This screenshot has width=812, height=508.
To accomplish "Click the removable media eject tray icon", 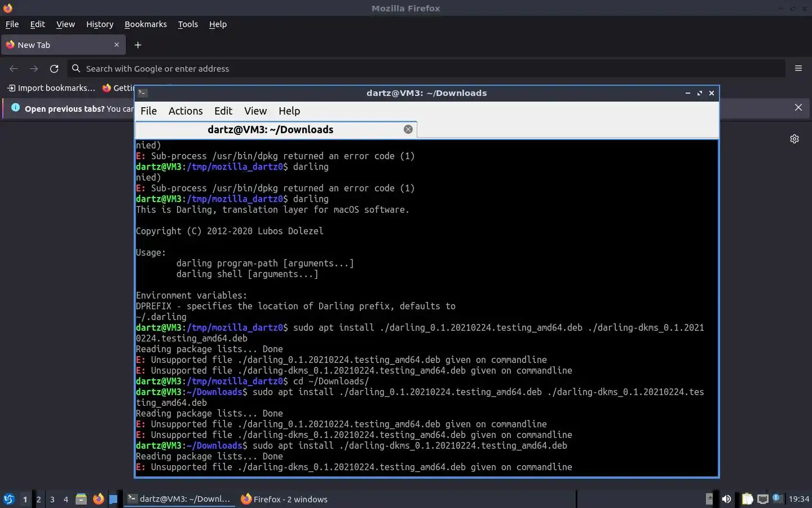I will 709,499.
